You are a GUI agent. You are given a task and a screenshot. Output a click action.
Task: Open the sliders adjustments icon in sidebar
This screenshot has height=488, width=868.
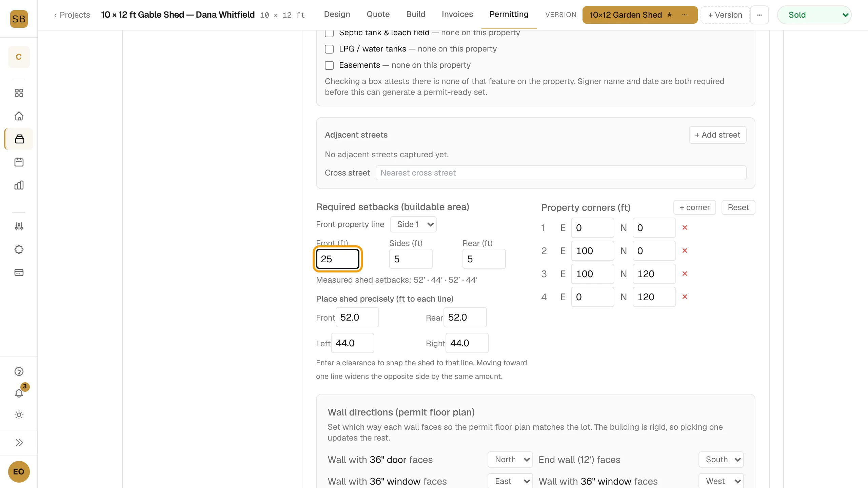coord(19,226)
